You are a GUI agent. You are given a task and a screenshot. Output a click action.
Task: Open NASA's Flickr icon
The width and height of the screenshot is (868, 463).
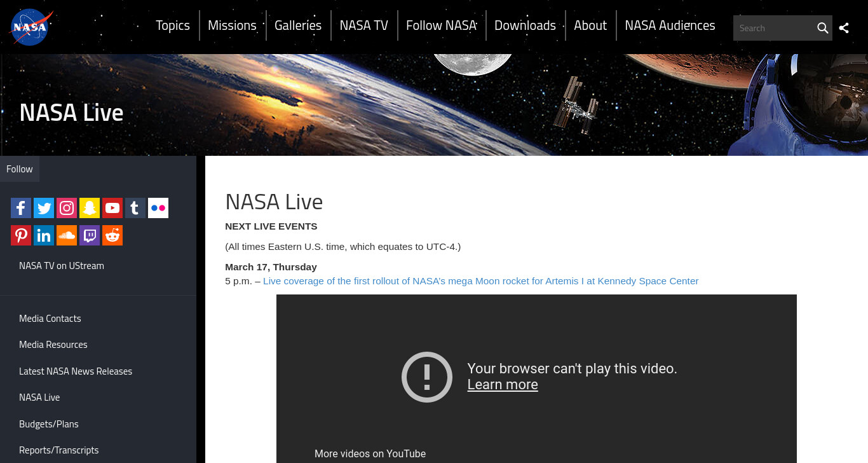tap(158, 208)
